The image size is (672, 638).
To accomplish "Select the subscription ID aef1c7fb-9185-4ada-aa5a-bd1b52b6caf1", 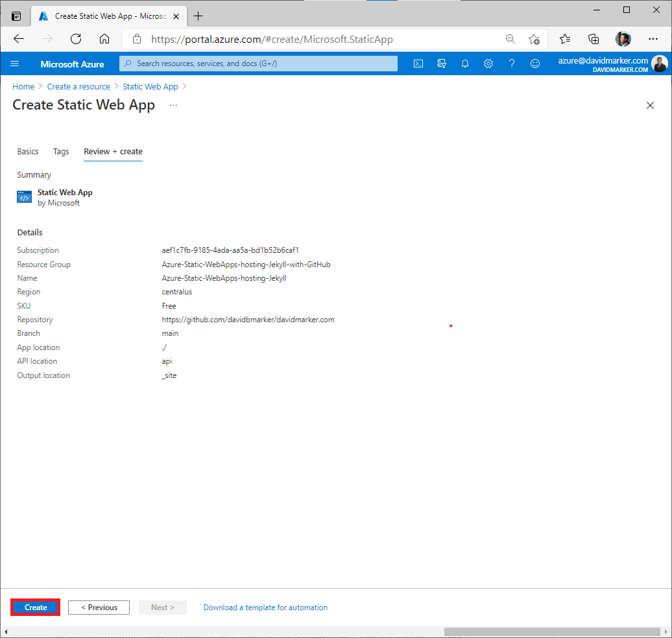I will [x=230, y=250].
